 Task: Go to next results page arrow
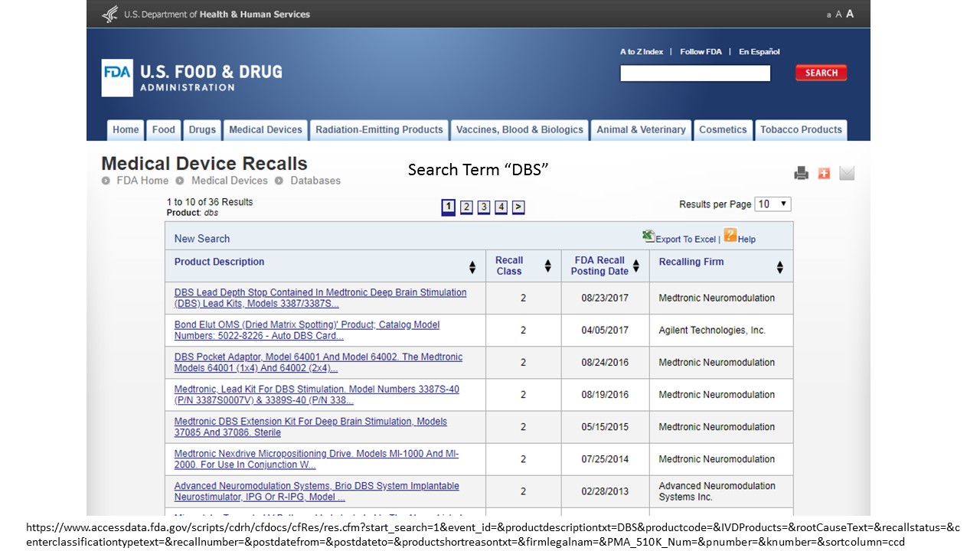click(x=518, y=207)
